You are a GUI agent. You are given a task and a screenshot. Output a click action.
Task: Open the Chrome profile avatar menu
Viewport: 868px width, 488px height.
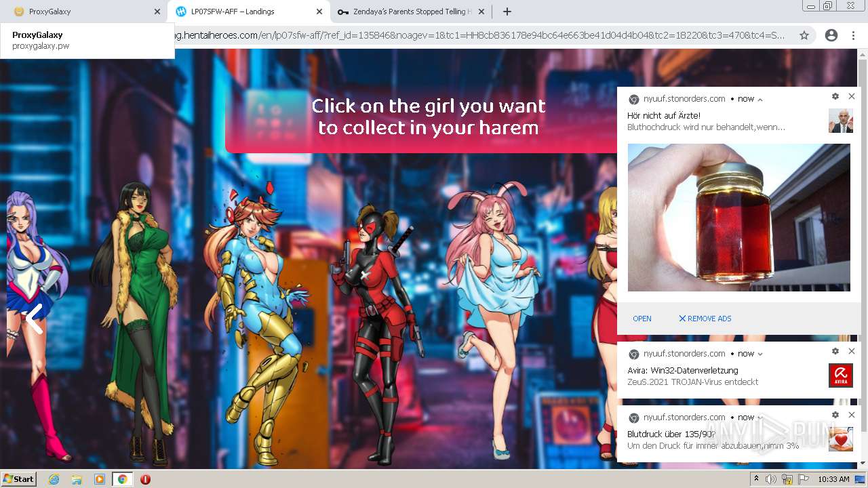[831, 35]
